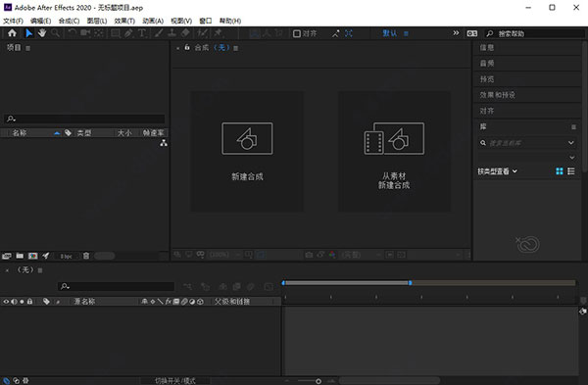Toggle the fx effects switch column
Image resolution: width=588 pixels, height=385 pixels.
[x=169, y=302]
